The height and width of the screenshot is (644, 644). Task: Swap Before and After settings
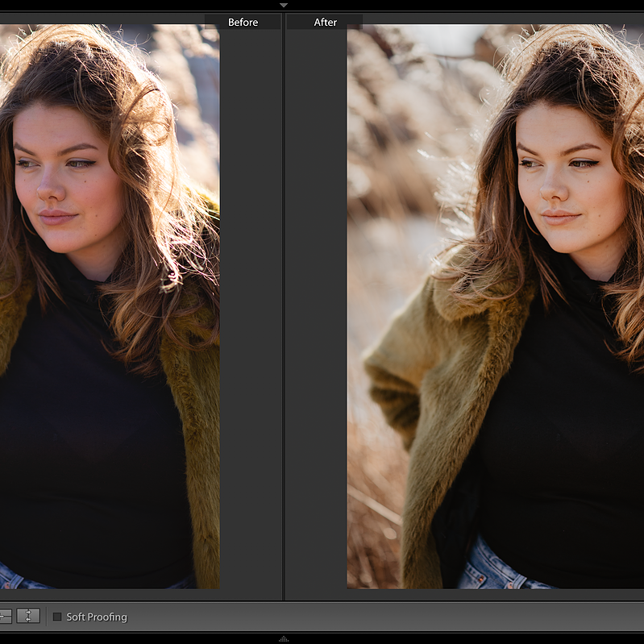28,616
